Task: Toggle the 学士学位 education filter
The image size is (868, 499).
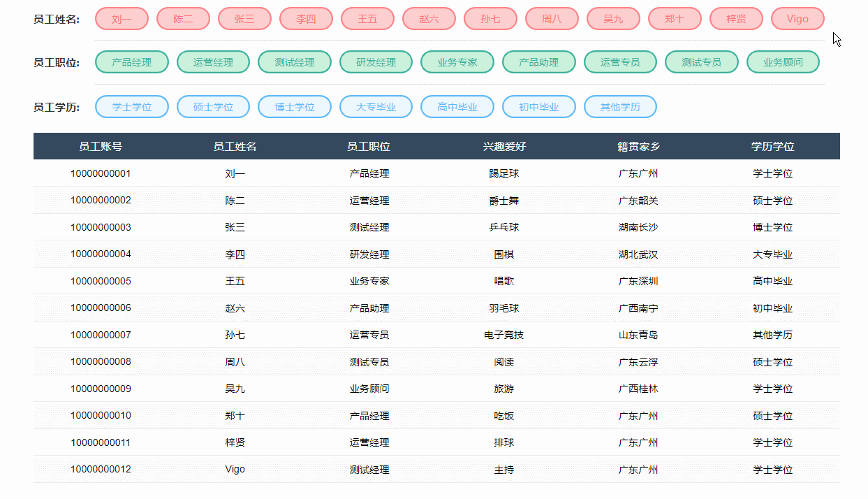Action: click(x=131, y=106)
